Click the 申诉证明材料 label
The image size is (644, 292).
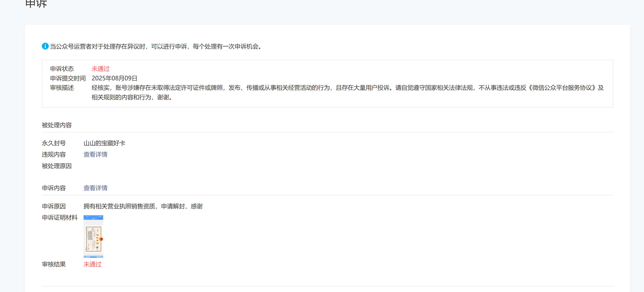pyautogui.click(x=60, y=218)
